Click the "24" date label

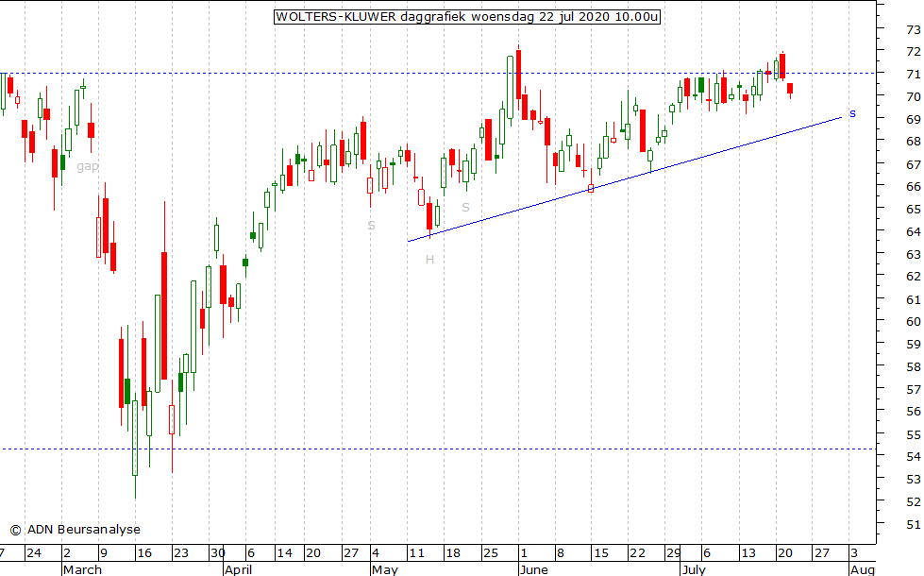34,553
